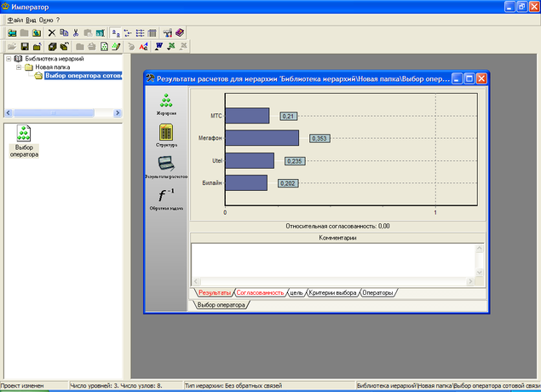541x392 pixels.
Task: Switch to the Операторы tab
Action: pyautogui.click(x=377, y=292)
